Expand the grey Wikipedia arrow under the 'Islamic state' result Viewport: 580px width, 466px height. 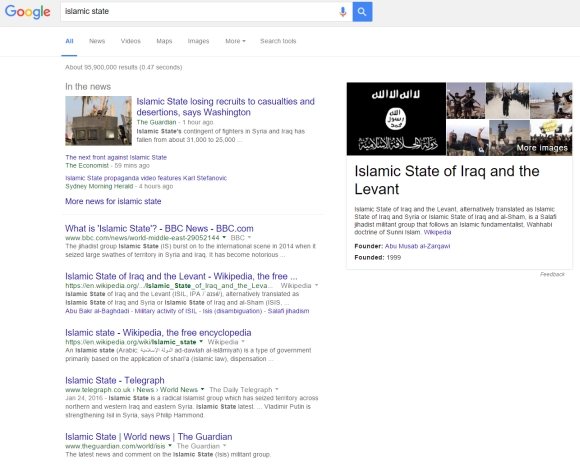click(243, 342)
